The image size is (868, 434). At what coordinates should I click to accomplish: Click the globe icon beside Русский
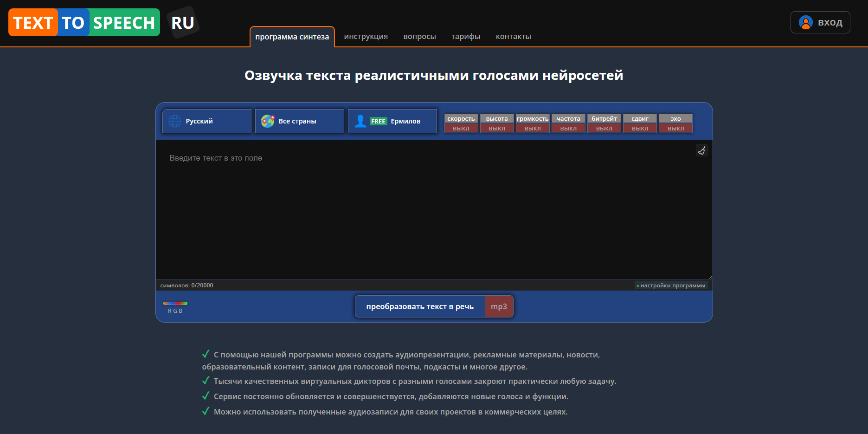[175, 121]
